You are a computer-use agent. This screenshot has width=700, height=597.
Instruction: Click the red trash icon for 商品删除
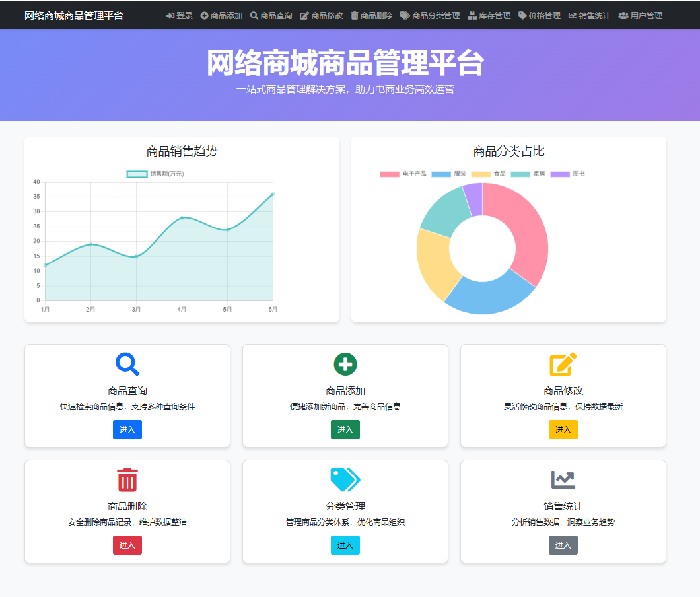127,479
